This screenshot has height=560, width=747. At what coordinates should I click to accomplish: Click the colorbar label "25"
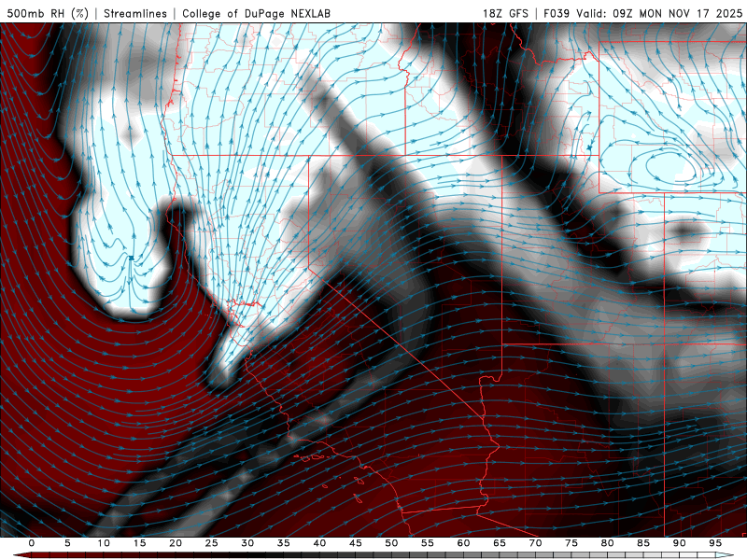point(212,543)
